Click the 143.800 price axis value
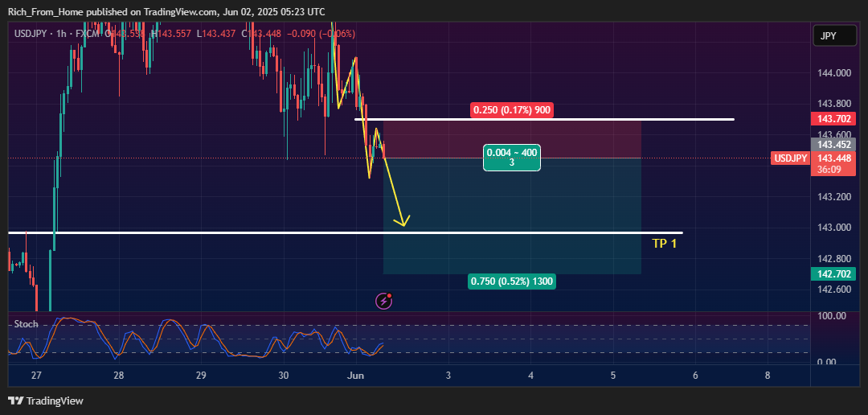 point(833,104)
